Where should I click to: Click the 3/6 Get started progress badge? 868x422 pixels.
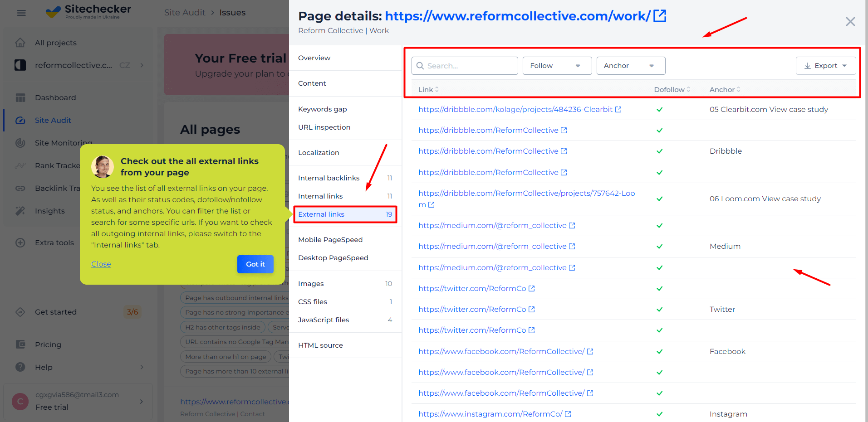coord(132,312)
